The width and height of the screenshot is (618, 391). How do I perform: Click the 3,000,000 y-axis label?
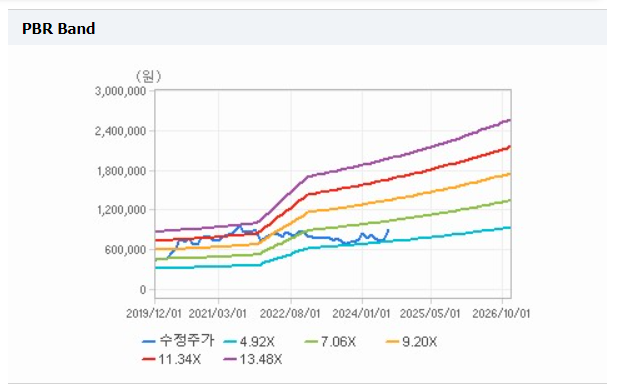tap(120, 91)
